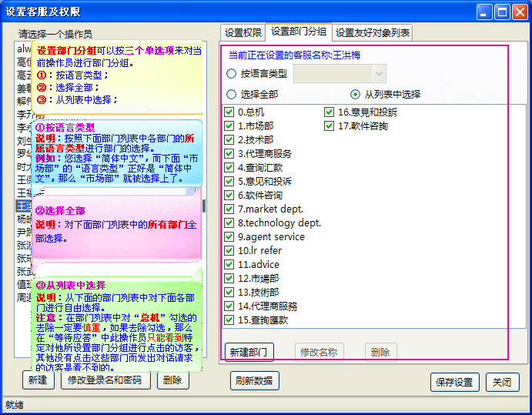
Task: Open the 设置友好对象列表 tab
Action: point(373,32)
